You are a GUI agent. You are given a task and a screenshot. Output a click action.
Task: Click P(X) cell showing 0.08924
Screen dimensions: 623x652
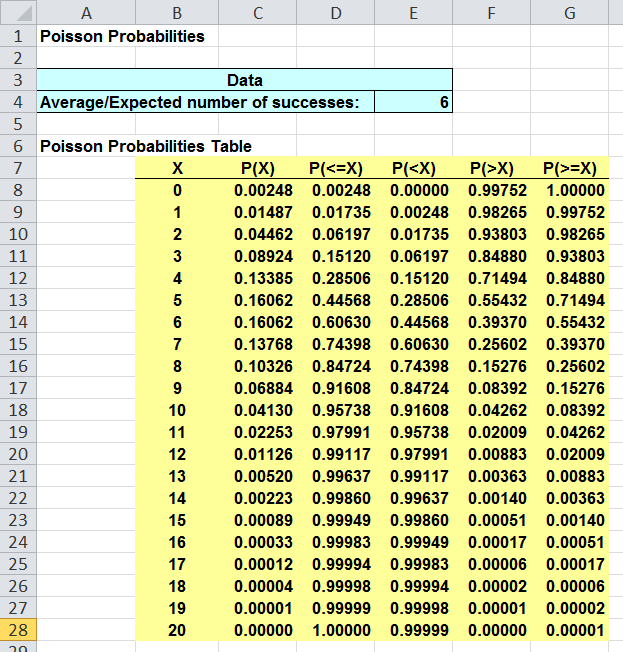pyautogui.click(x=257, y=256)
